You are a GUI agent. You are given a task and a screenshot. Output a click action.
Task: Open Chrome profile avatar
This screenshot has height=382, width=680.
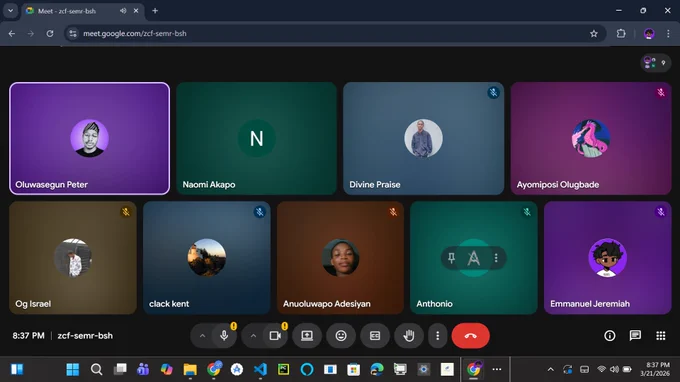(x=649, y=33)
